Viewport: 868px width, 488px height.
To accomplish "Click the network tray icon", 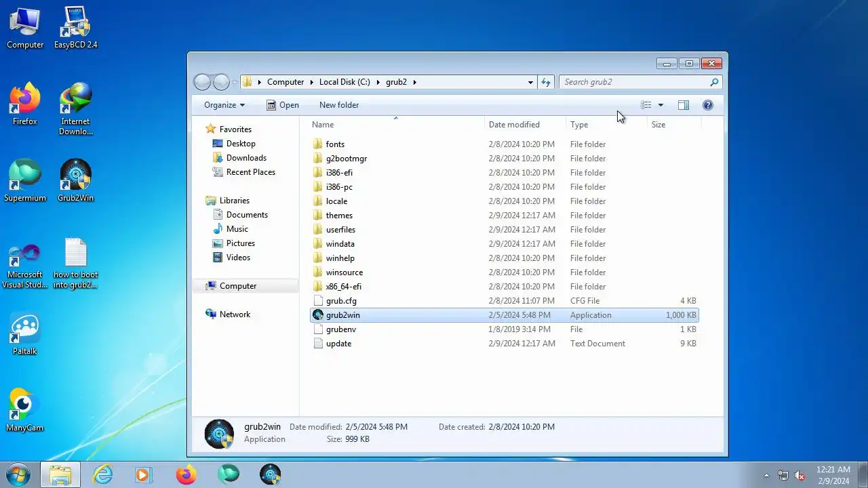I will click(783, 475).
